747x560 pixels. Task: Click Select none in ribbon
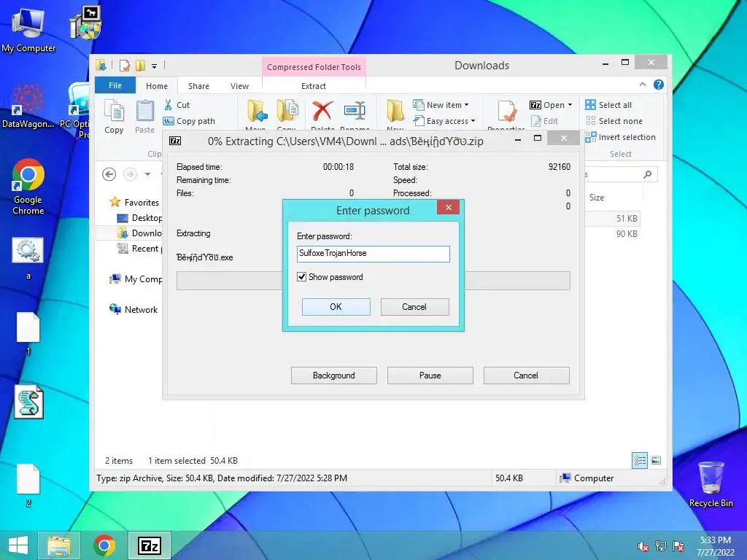[614, 121]
